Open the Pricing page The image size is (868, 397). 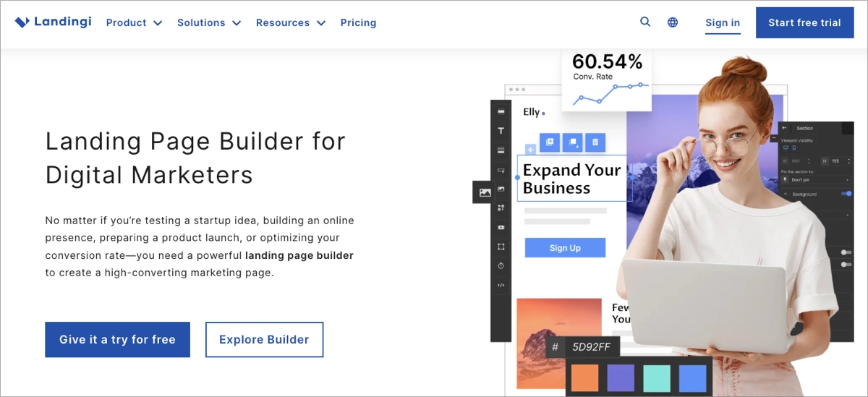click(358, 22)
